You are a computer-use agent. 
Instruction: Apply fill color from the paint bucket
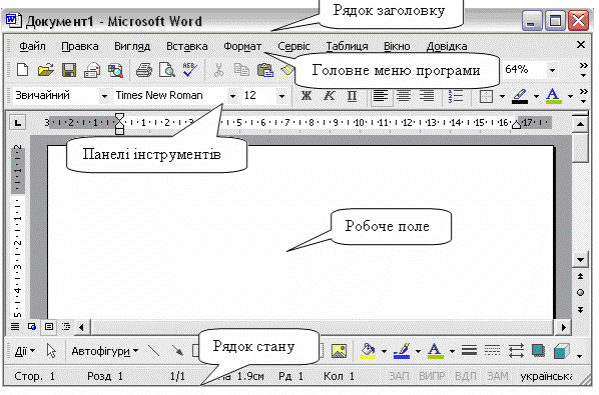click(x=368, y=351)
